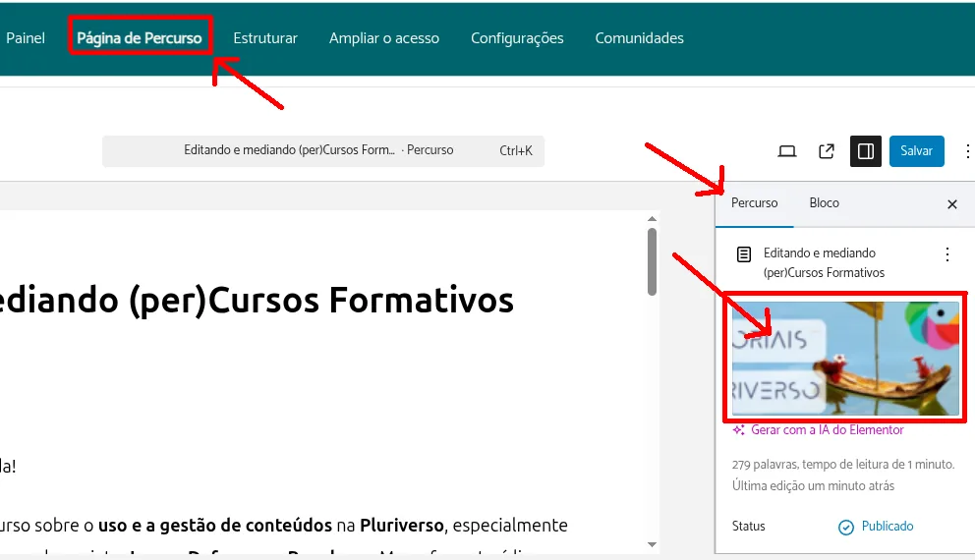Click the editor scrollbar up arrow

(651, 218)
